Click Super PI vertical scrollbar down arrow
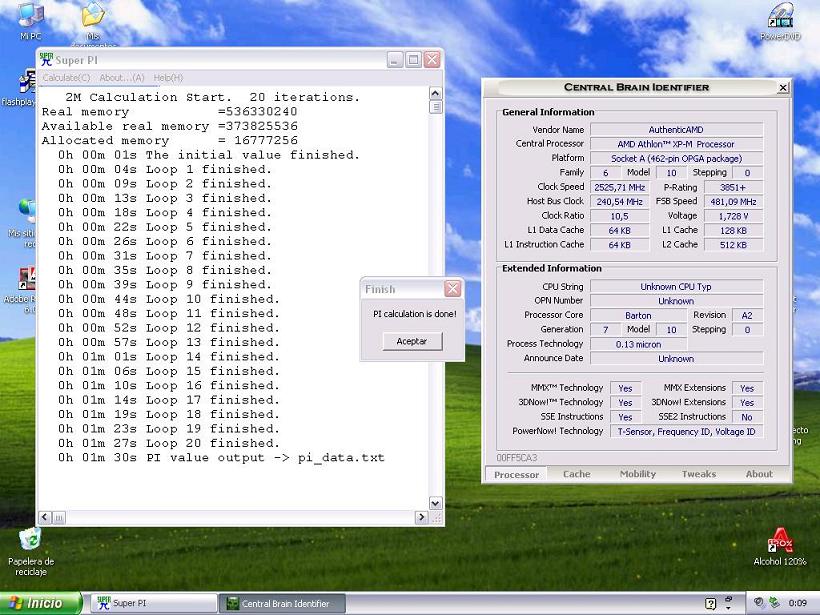 pos(436,503)
